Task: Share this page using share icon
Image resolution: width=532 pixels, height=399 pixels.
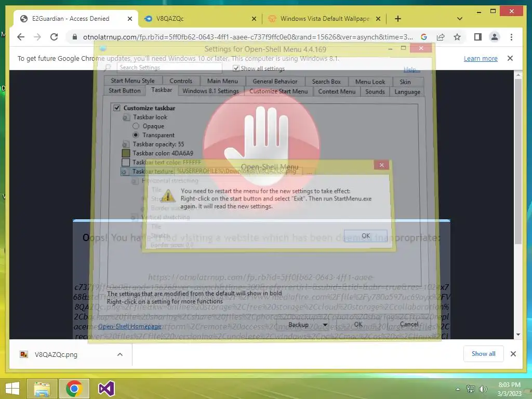Action: click(x=441, y=37)
